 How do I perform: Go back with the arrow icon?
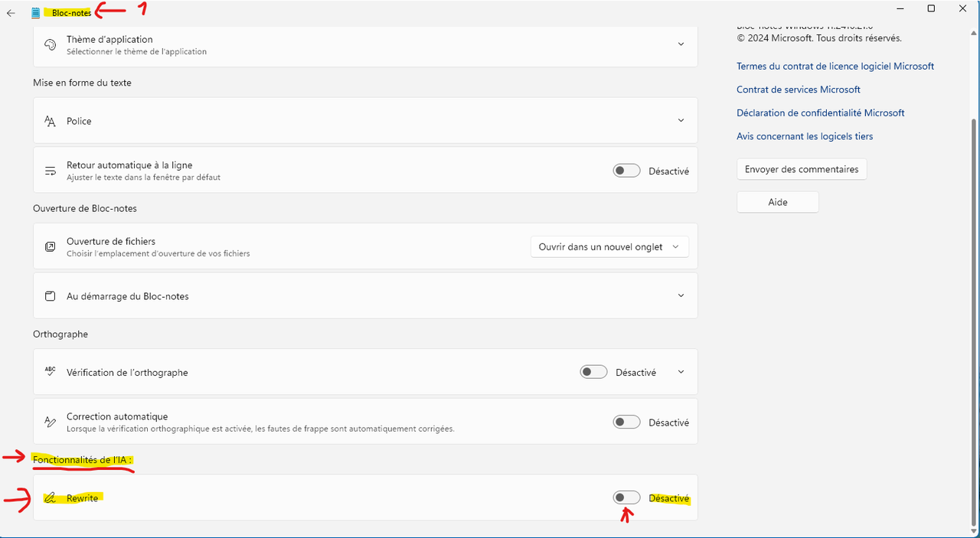[x=11, y=13]
